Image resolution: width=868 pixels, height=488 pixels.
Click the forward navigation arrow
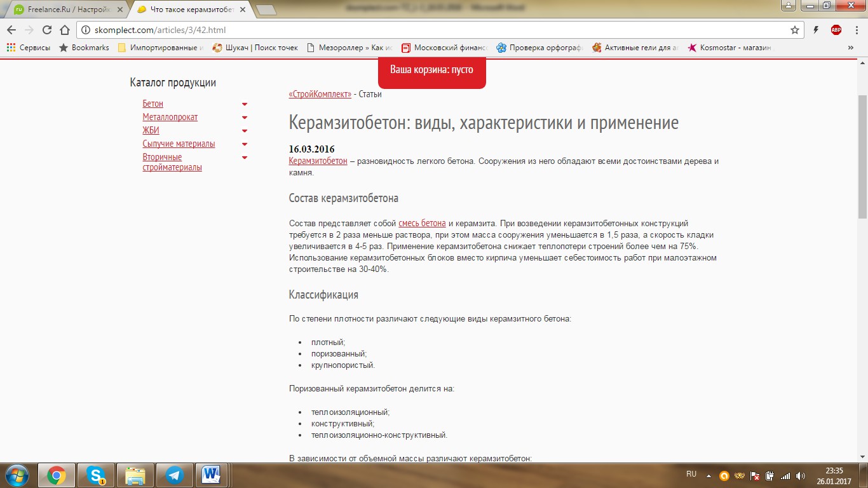tap(29, 30)
